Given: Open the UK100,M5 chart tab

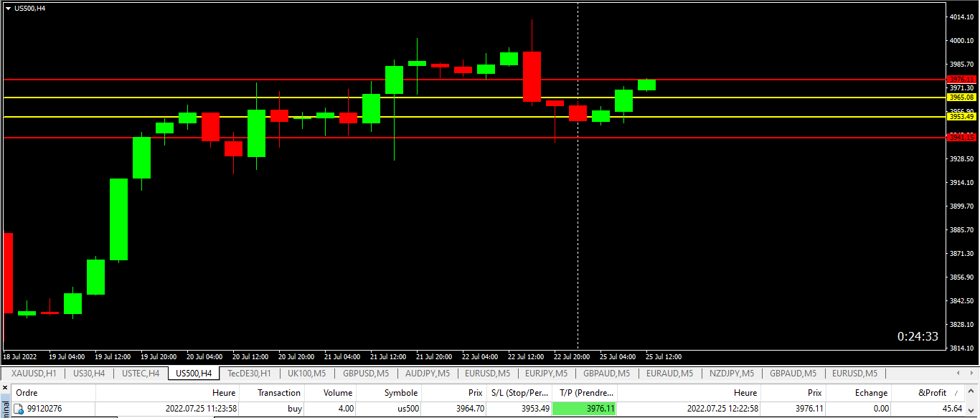Looking at the screenshot, I should [x=306, y=373].
